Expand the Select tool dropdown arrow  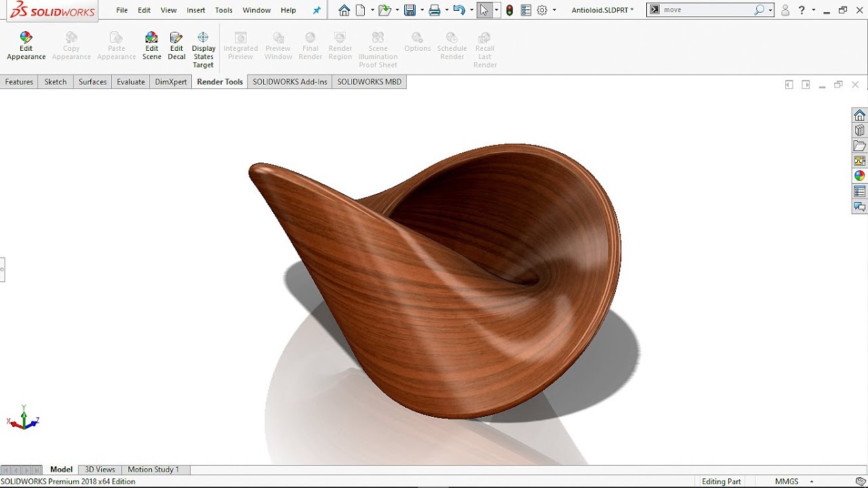click(x=496, y=10)
